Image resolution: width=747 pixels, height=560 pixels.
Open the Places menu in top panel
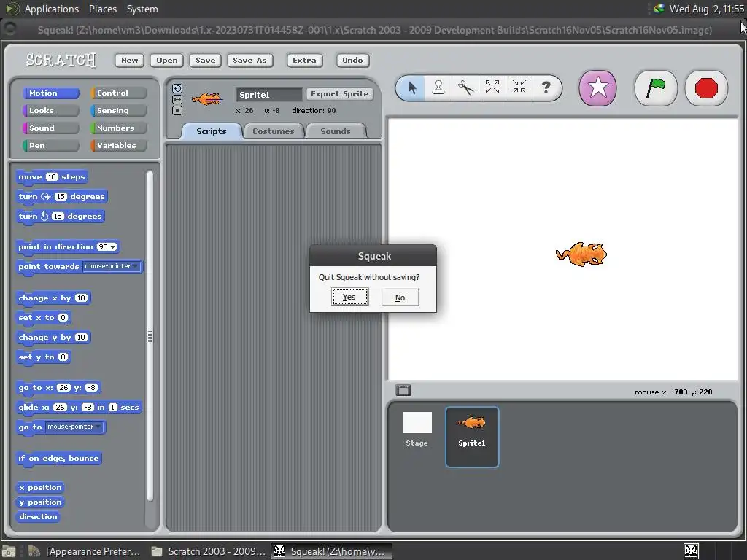[102, 9]
